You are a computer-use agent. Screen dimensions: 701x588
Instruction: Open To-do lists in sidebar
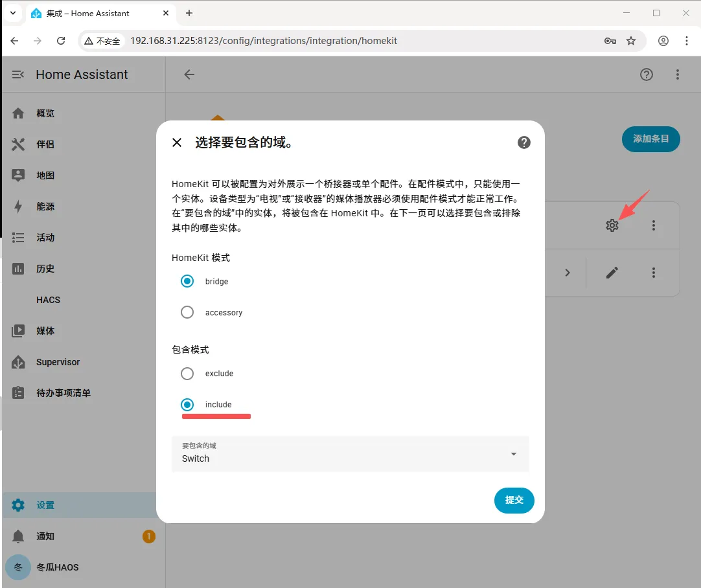pyautogui.click(x=83, y=392)
